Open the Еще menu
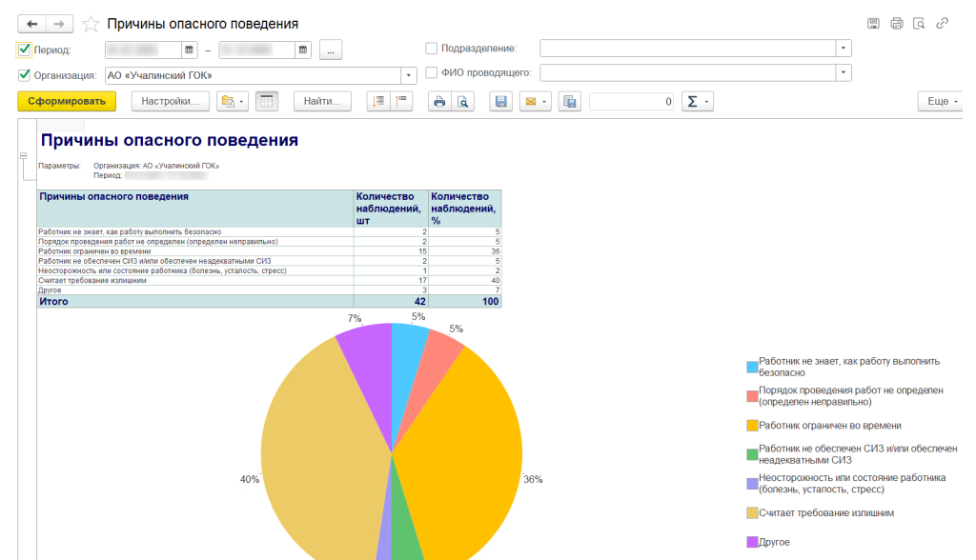976x560 pixels. point(939,102)
